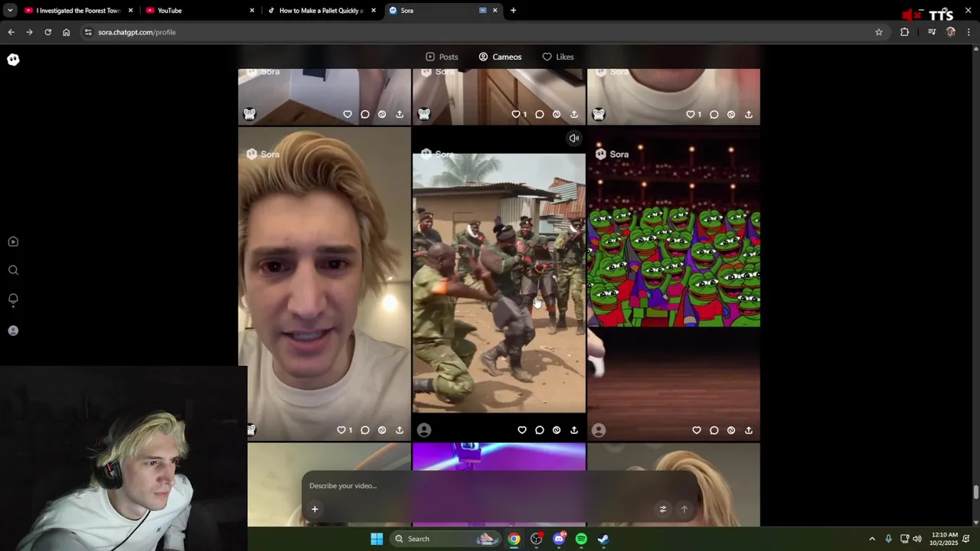980x551 pixels.
Task: Share the blonde man selfie video
Action: click(x=400, y=430)
